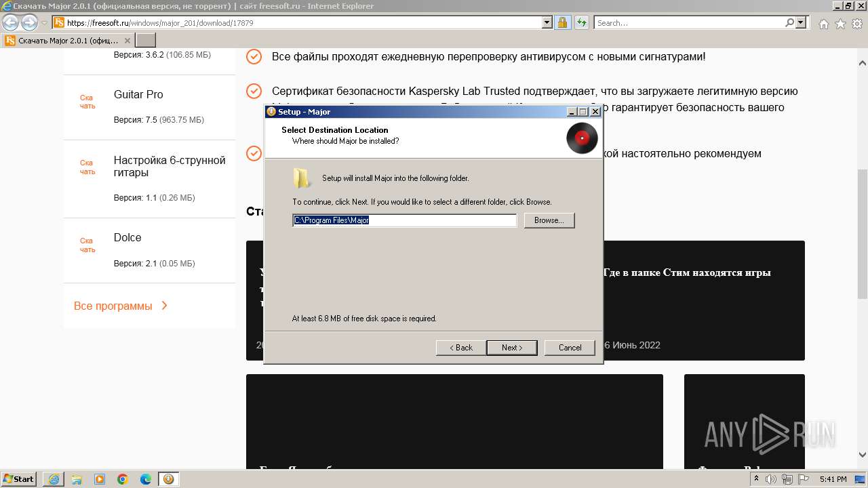Open the Browse folder dialog
This screenshot has width=868, height=488.
[x=549, y=220]
